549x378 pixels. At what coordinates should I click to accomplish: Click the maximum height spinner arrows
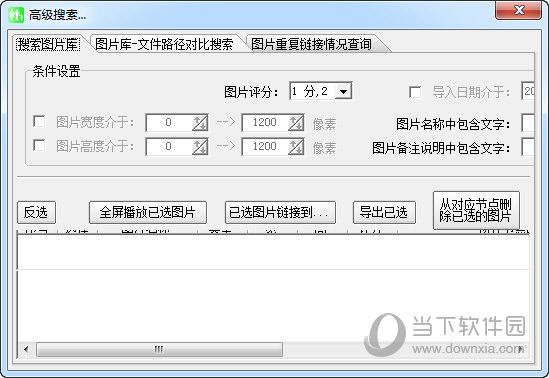[x=296, y=147]
